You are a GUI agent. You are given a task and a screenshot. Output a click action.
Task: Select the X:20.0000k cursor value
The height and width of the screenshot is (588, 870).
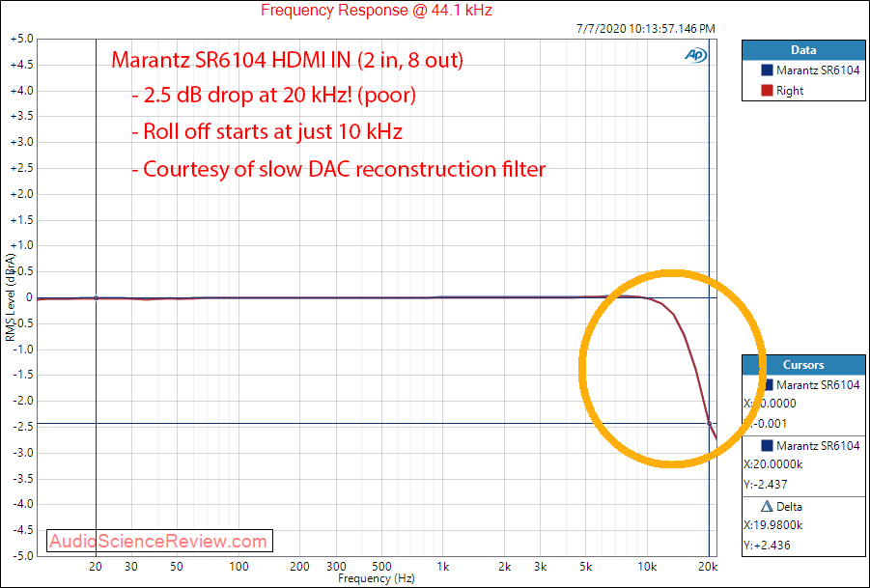772,464
